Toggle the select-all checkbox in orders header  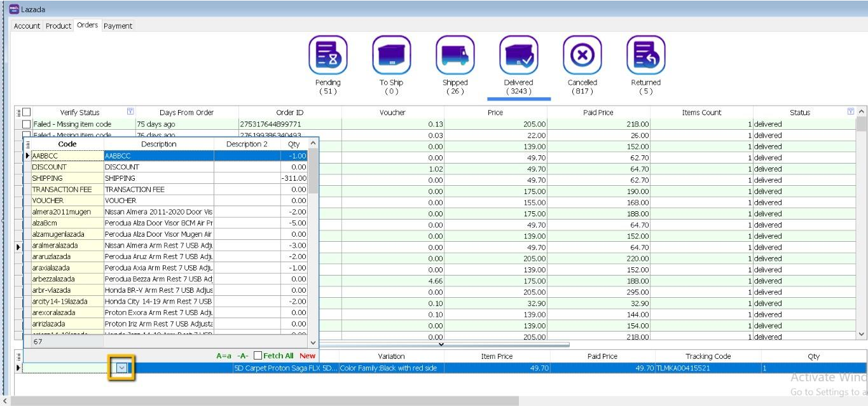pos(27,113)
